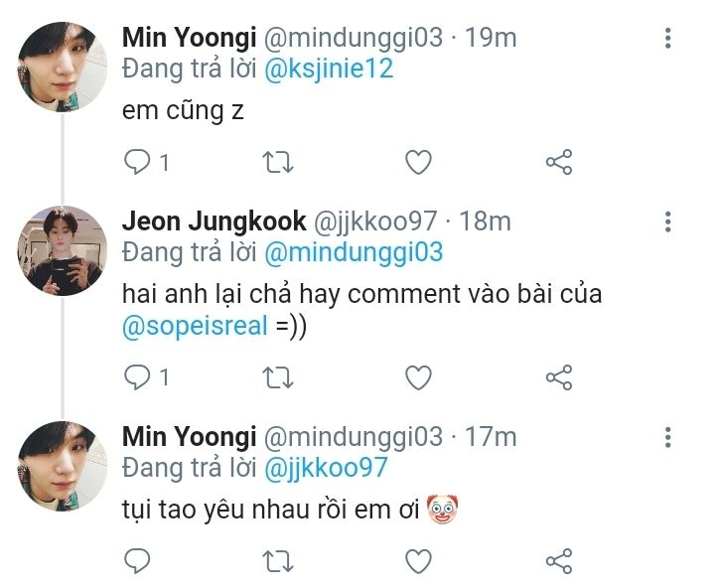Viewport: 715px width, 588px height.
Task: Reply to the "tụi tao yêu nhau" tweet
Action: [136, 560]
